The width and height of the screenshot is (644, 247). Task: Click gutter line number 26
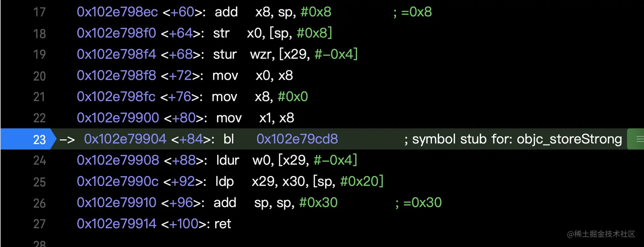pos(39,203)
